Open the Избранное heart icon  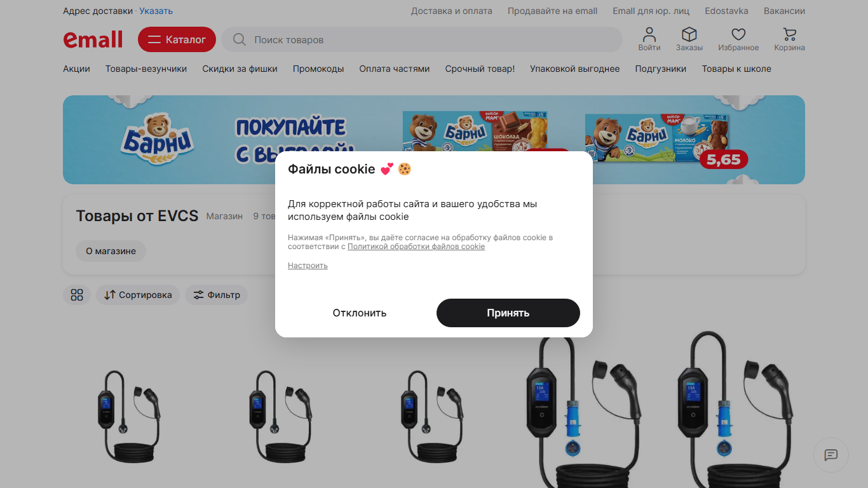pos(738,34)
